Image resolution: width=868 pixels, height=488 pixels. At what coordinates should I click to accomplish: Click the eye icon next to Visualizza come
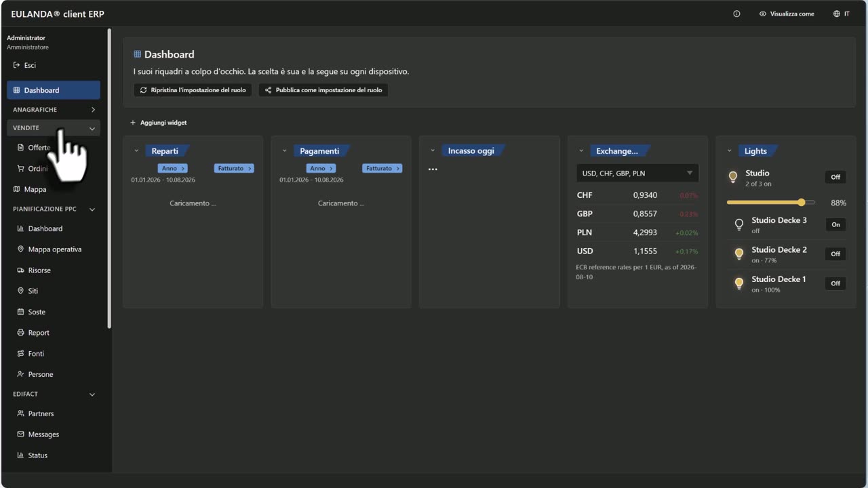point(763,14)
